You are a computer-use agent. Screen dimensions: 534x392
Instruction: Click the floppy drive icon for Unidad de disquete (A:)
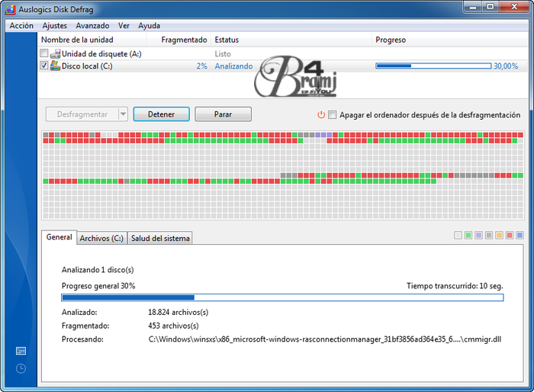pos(55,54)
